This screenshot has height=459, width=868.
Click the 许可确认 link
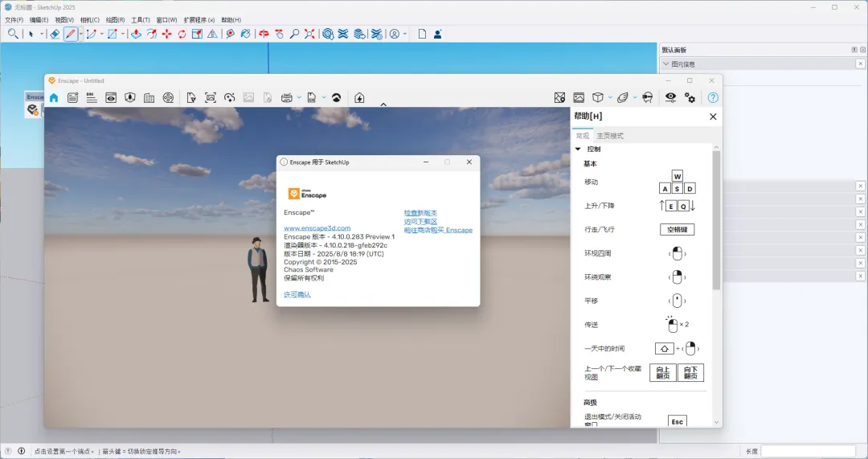(x=297, y=294)
